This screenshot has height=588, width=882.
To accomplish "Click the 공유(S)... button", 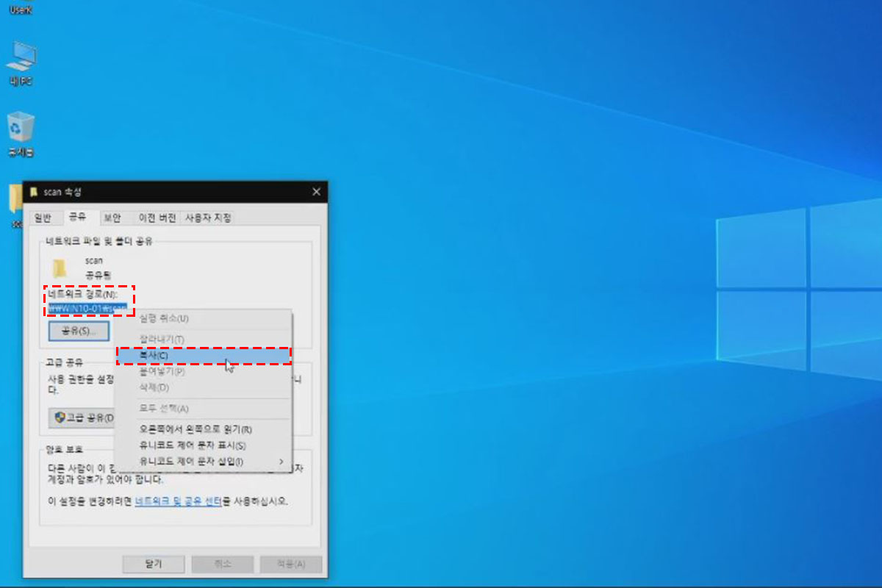I will coord(78,331).
